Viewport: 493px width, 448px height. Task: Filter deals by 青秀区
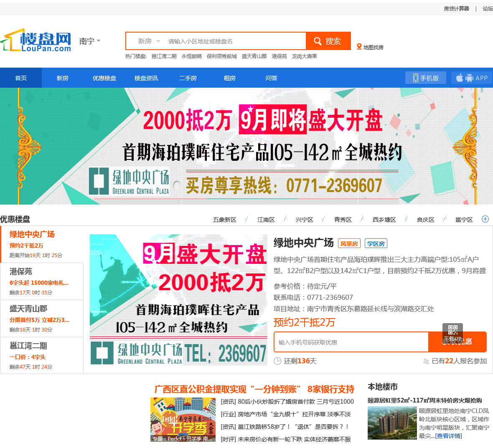click(343, 220)
